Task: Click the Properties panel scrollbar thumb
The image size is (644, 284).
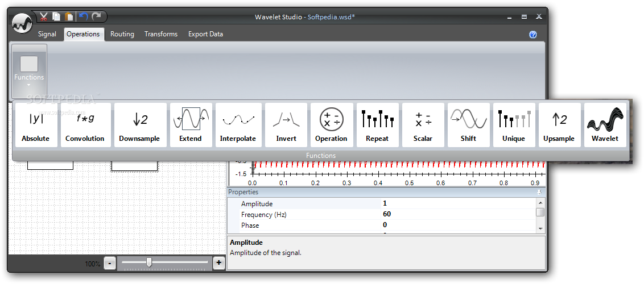Action: (540, 212)
